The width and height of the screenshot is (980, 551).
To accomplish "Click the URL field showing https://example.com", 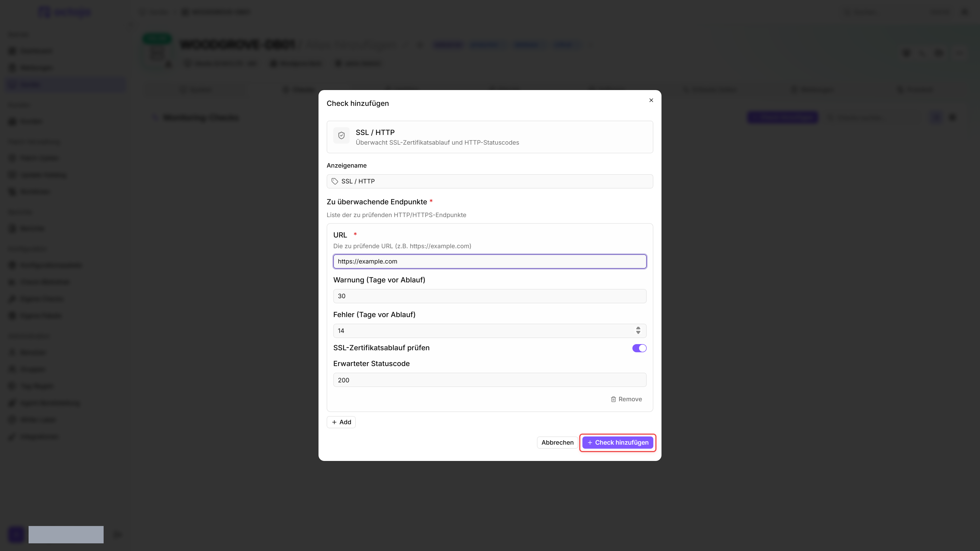I will pos(490,261).
